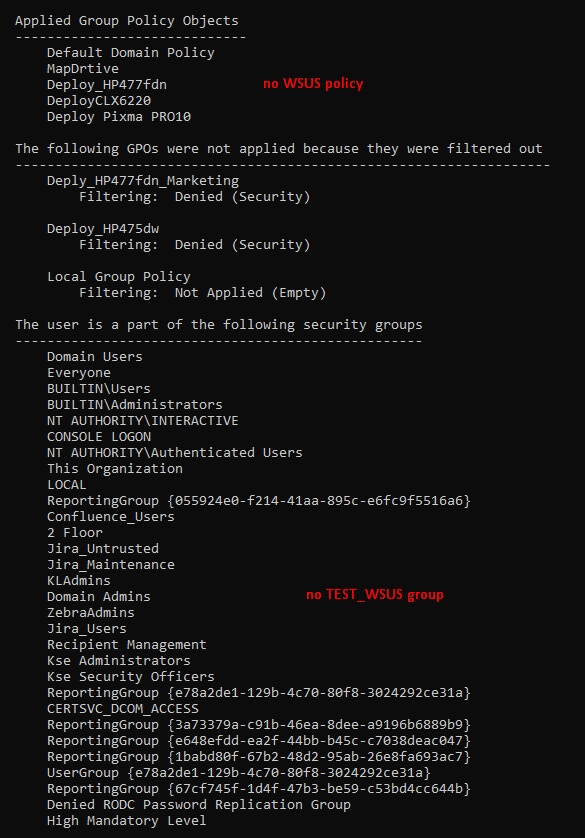Click the red 'no WSUS policy' annotation
The height and width of the screenshot is (838, 585).
[x=313, y=83]
